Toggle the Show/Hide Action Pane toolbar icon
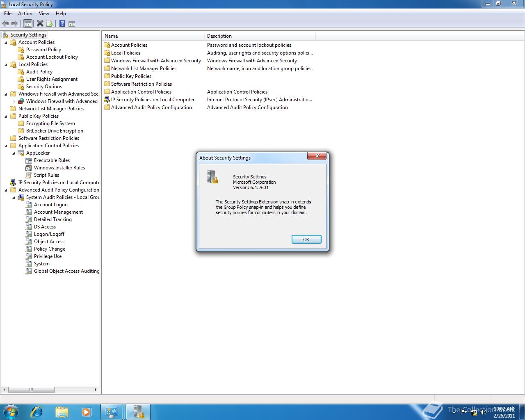 tap(72, 24)
